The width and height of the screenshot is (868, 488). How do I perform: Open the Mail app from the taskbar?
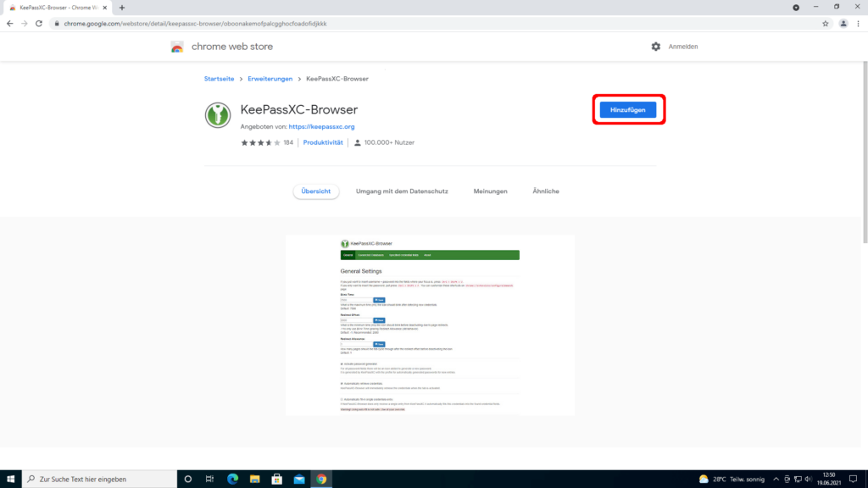point(299,480)
